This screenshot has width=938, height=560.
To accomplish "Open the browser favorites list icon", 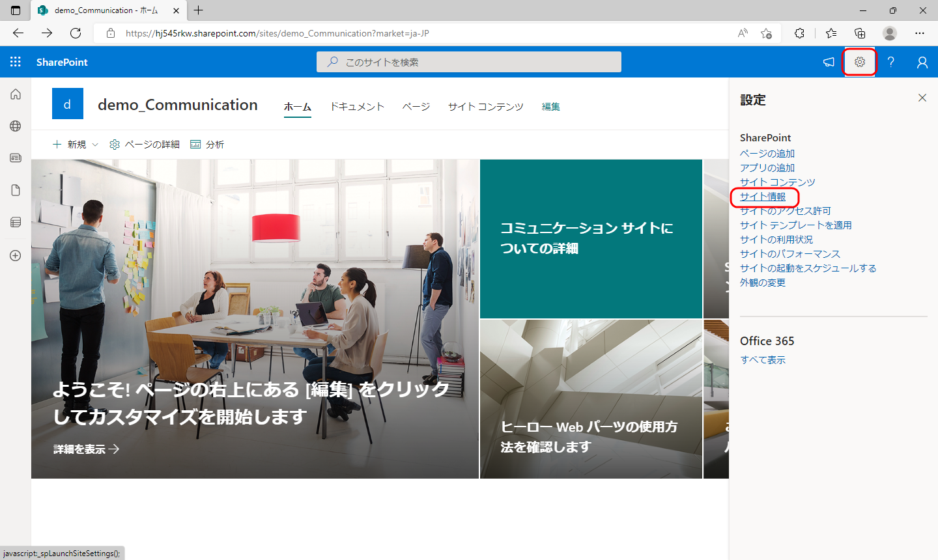I will pyautogui.click(x=831, y=33).
